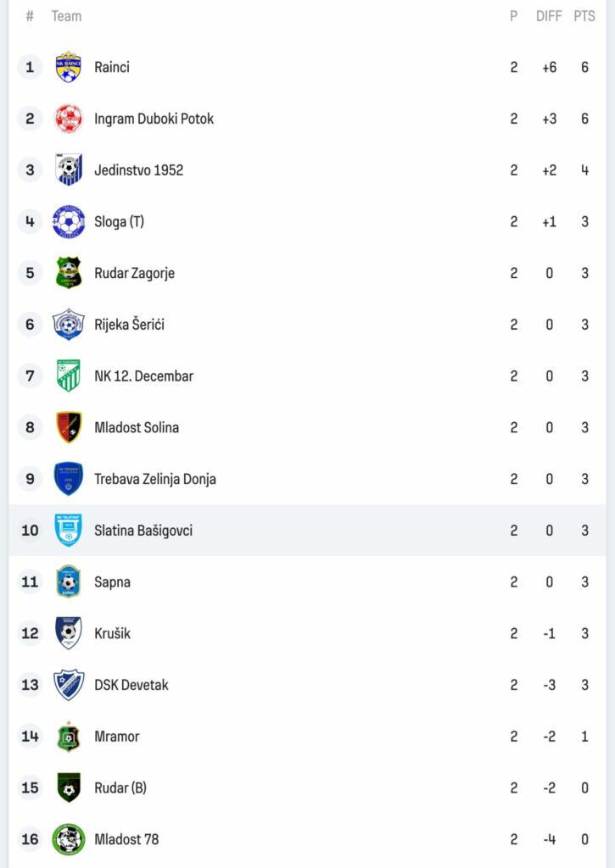Screen dimensions: 615x868
Task: Click the Rudar (B) team name
Action: pos(120,787)
